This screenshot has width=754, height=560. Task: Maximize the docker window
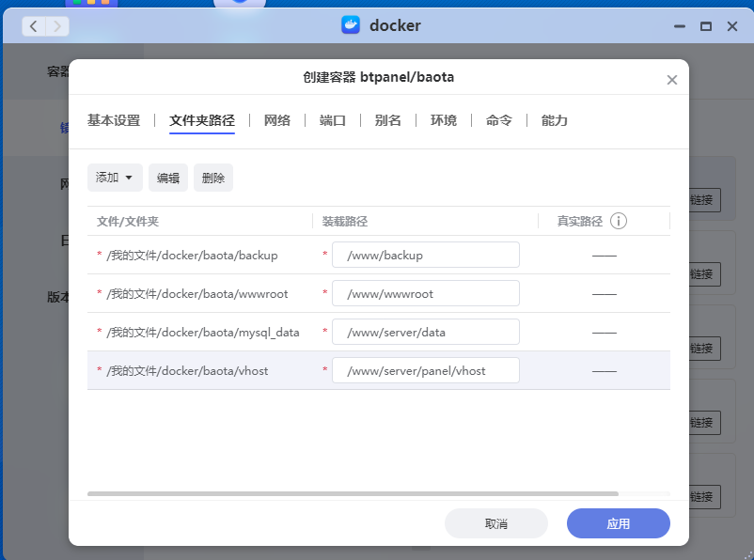(706, 26)
